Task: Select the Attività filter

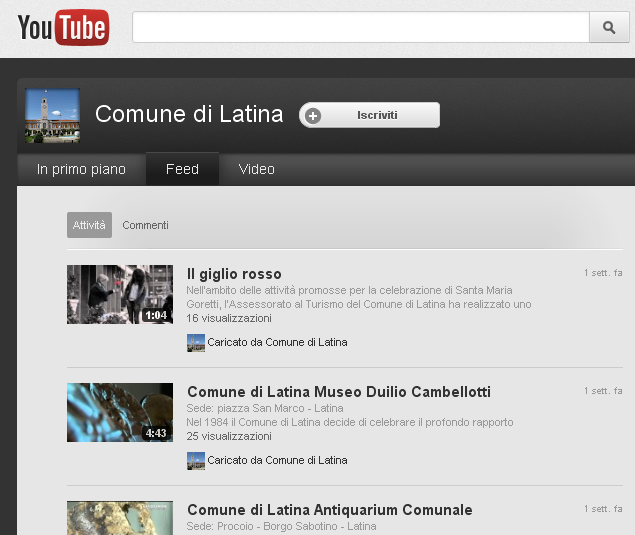Action: point(89,225)
